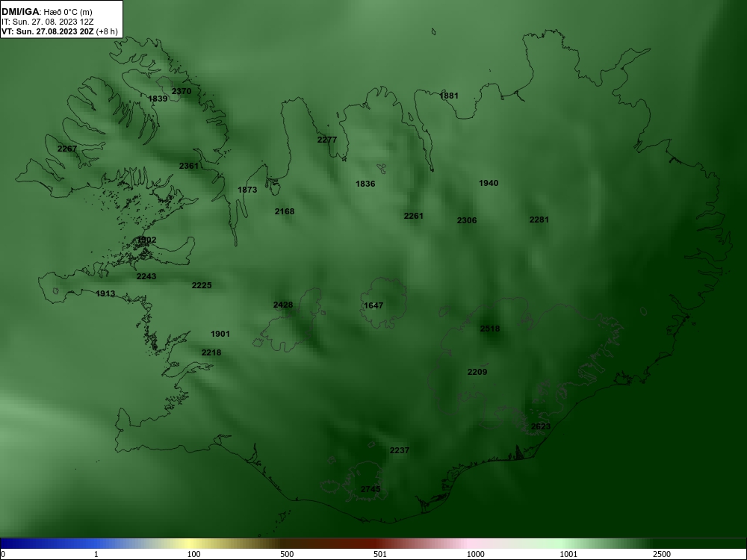747x560 pixels.
Task: Click the 1913 value on the peninsula
Action: 105,293
